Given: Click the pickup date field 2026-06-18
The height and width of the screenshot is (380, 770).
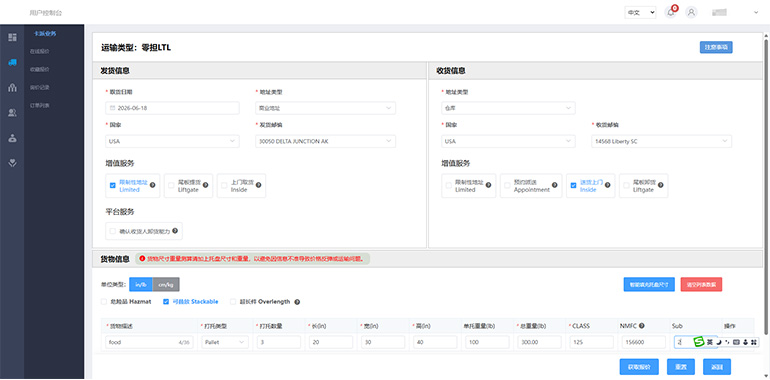Looking at the screenshot, I should [172, 108].
